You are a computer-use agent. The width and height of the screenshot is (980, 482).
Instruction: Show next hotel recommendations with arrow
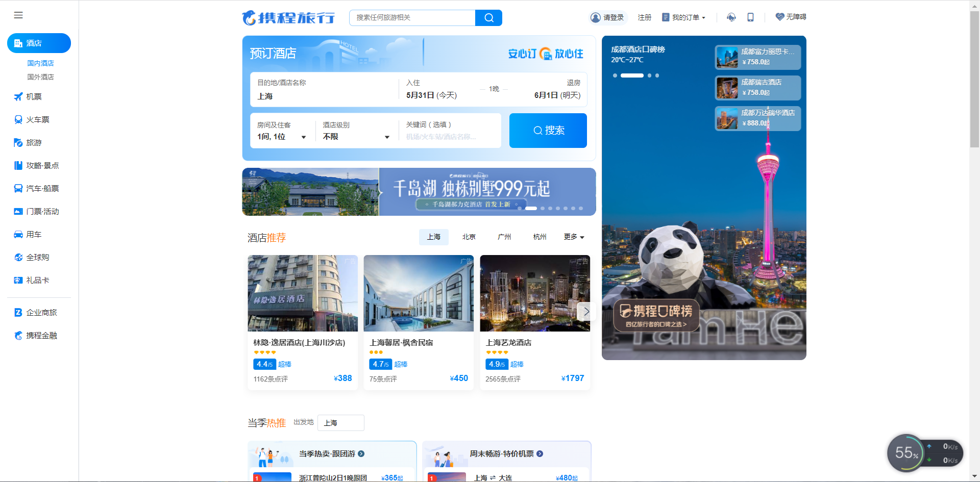click(586, 311)
